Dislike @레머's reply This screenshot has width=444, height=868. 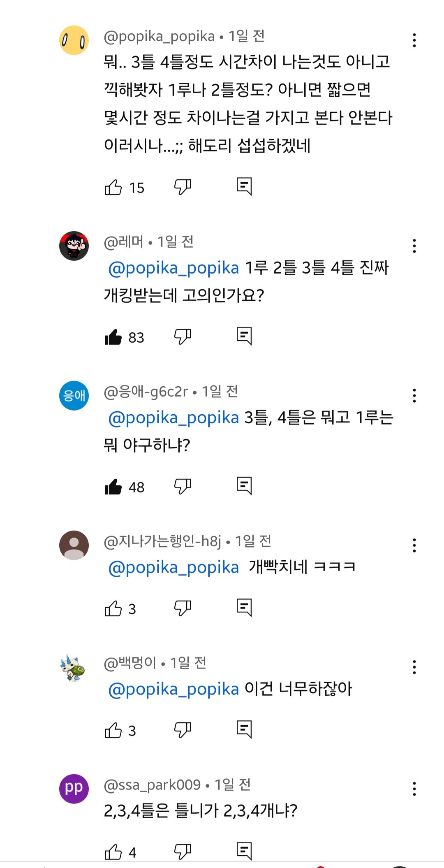(x=183, y=337)
